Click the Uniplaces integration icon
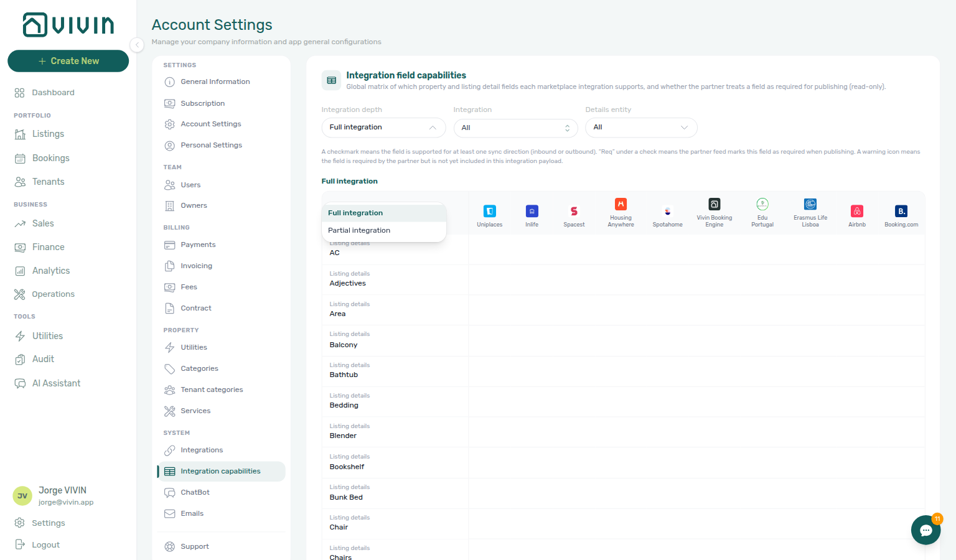 [x=490, y=211]
